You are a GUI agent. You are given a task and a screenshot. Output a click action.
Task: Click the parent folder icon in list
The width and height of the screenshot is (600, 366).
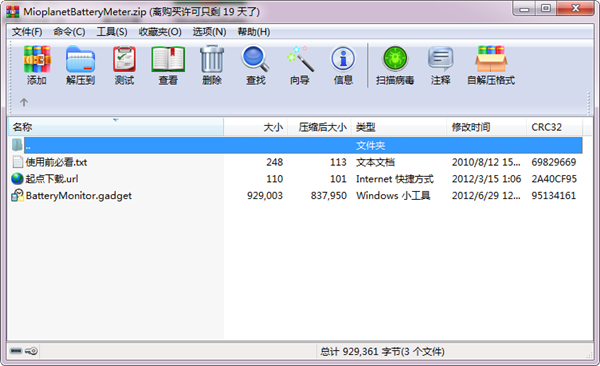[x=17, y=145]
